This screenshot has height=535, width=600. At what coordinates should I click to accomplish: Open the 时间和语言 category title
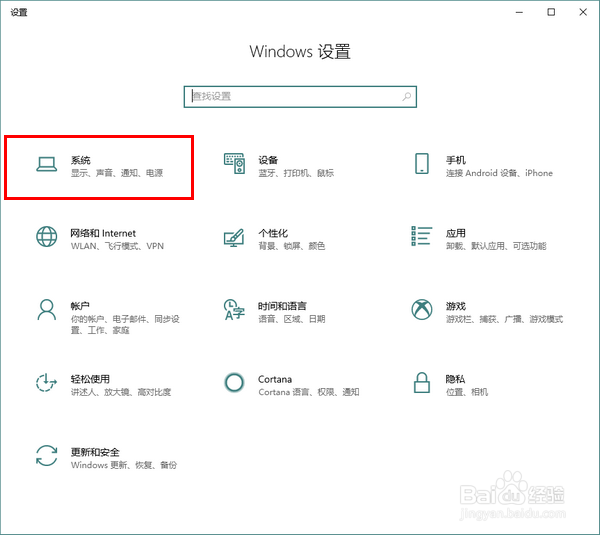(x=282, y=306)
